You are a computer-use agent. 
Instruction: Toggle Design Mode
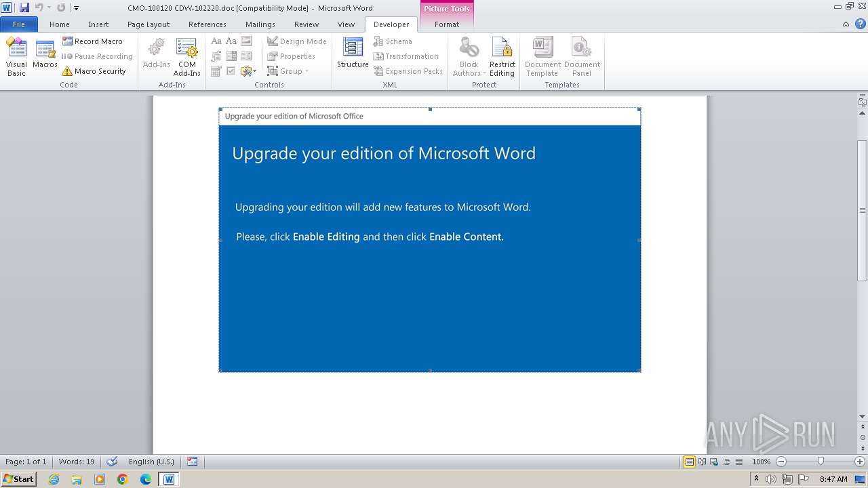point(297,41)
